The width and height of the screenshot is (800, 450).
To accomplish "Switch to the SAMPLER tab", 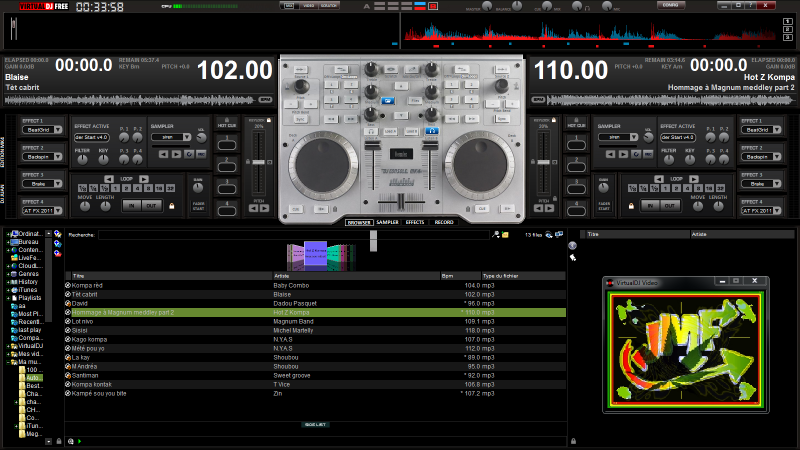I will (x=387, y=222).
